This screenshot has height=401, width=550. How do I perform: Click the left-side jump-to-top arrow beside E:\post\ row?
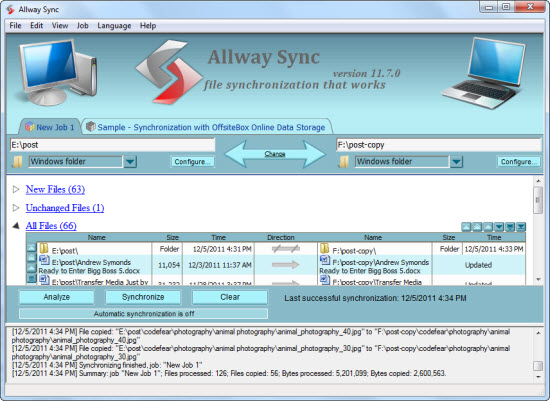(31, 248)
